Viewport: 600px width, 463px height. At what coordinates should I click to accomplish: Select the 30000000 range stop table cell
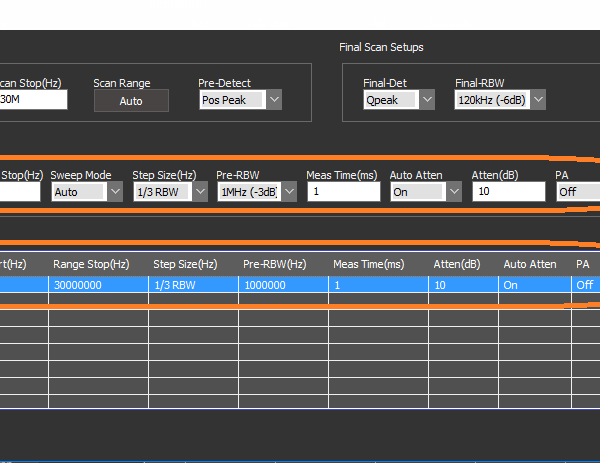(98, 285)
